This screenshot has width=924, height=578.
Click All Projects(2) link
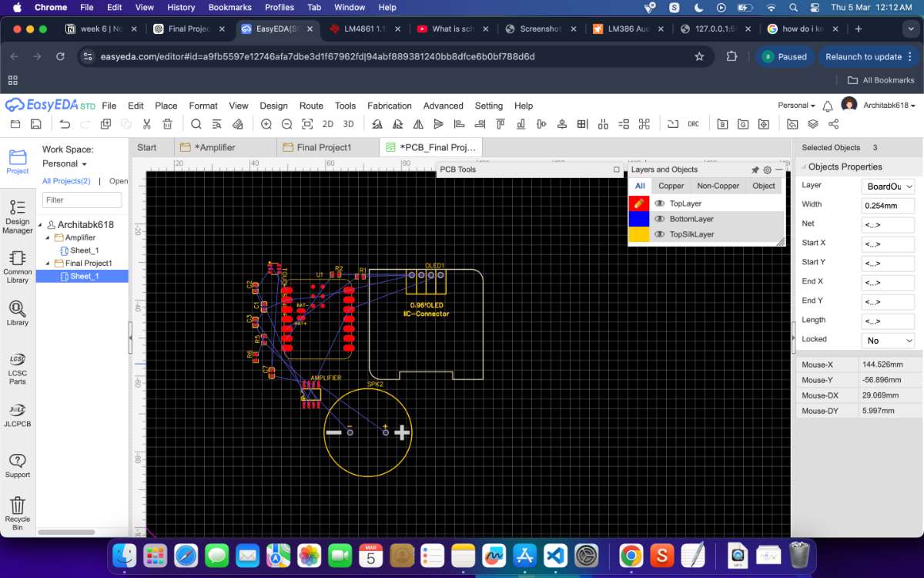pyautogui.click(x=66, y=181)
